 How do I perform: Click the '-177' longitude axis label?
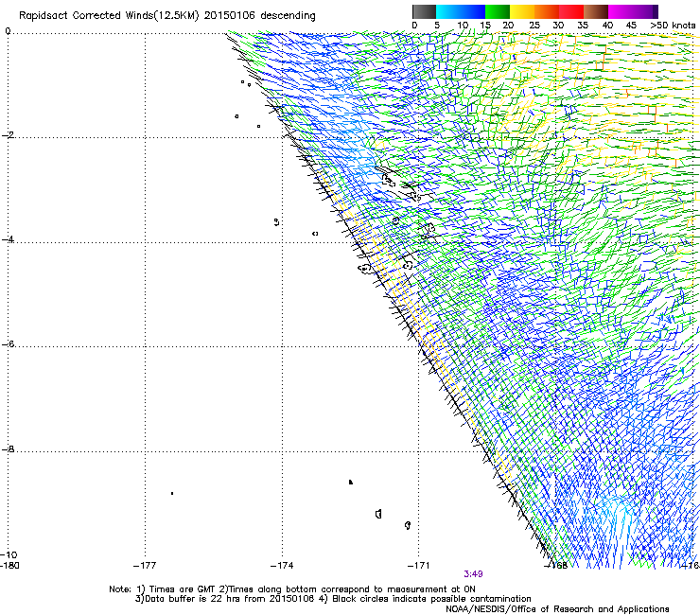pos(145,566)
